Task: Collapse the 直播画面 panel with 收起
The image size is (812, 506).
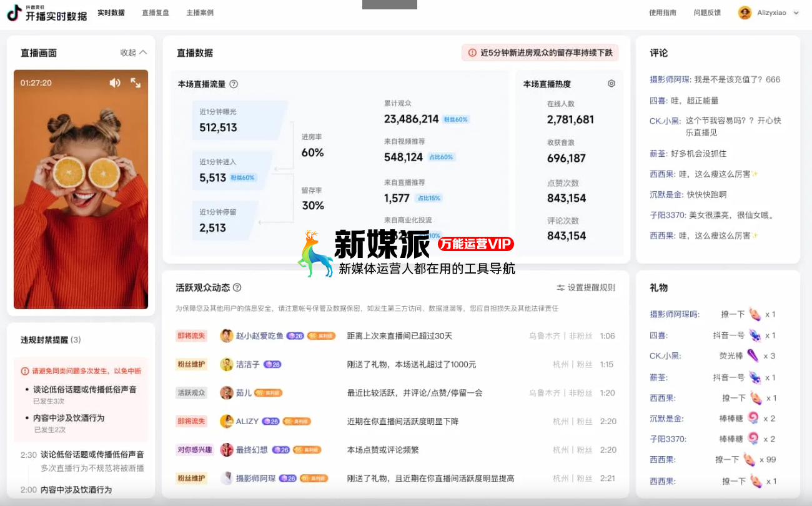Action: 134,52
